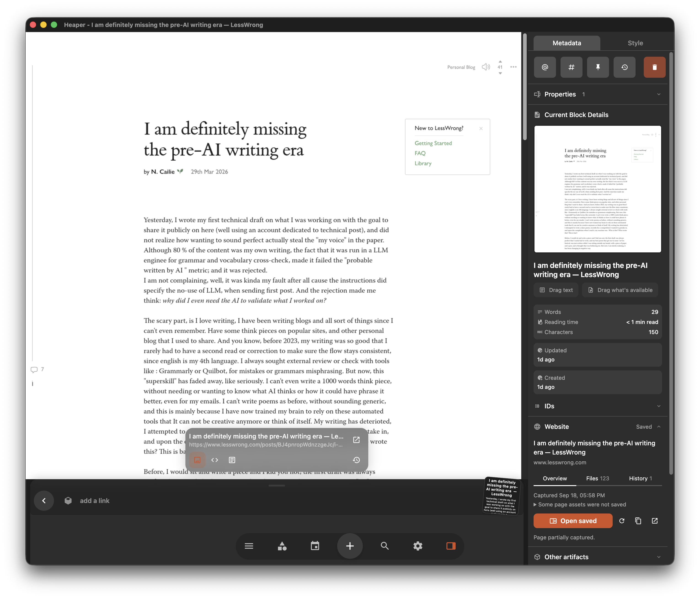Refresh the saved website capture
The width and height of the screenshot is (700, 599).
(622, 521)
